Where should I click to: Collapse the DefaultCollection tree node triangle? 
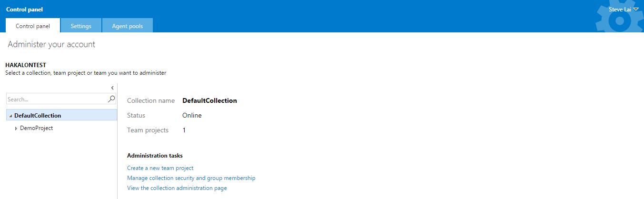(x=10, y=116)
